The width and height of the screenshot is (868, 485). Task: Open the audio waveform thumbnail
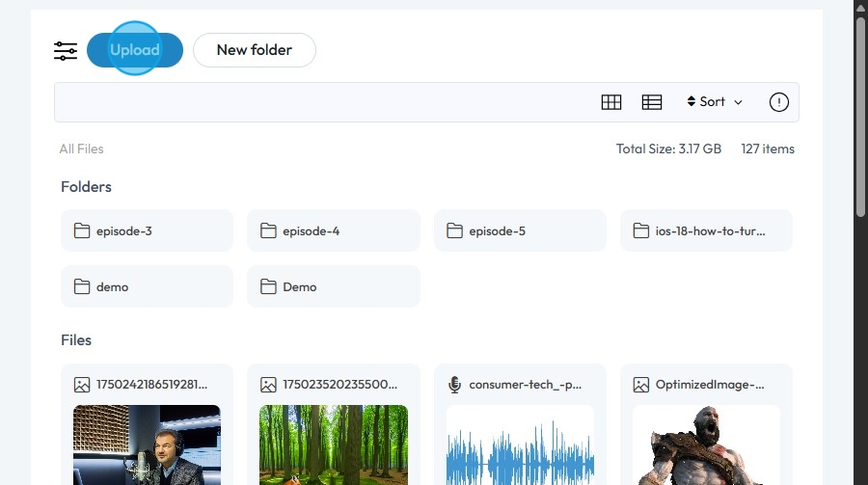[x=520, y=445]
